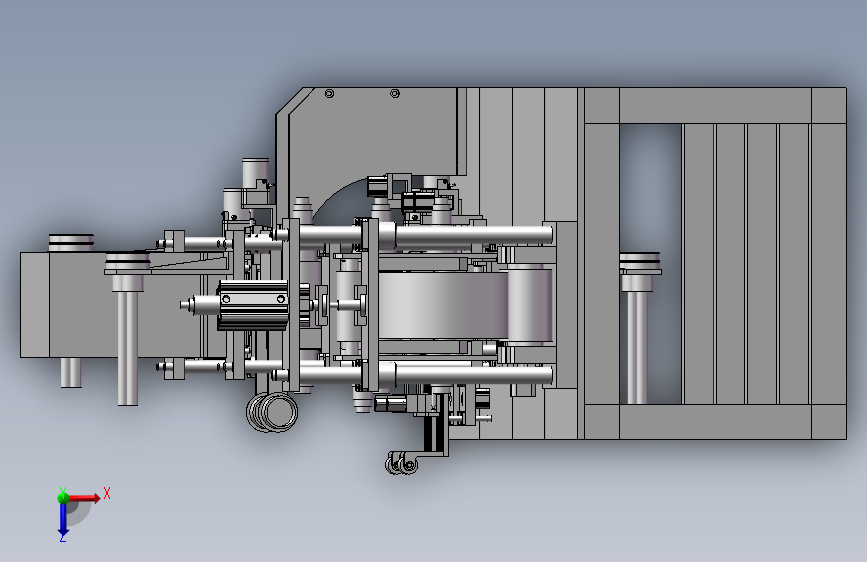Image resolution: width=867 pixels, height=562 pixels.
Task: Select the flanged post inside the right frame opening
Action: [639, 327]
